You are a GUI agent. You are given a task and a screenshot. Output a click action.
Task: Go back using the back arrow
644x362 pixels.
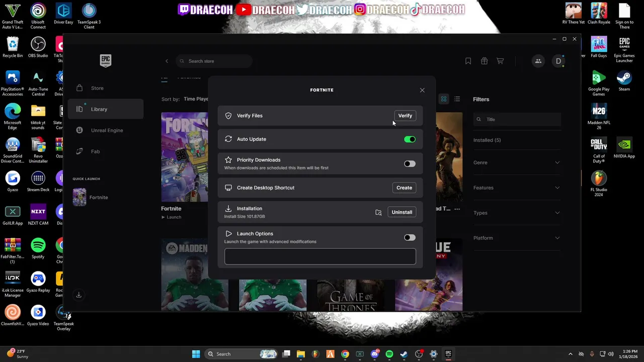tap(167, 61)
